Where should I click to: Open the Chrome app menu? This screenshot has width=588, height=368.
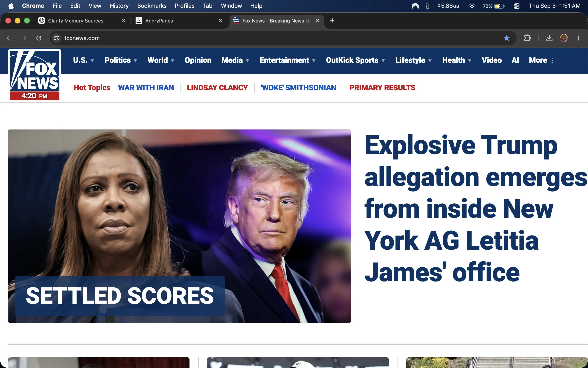pyautogui.click(x=33, y=6)
